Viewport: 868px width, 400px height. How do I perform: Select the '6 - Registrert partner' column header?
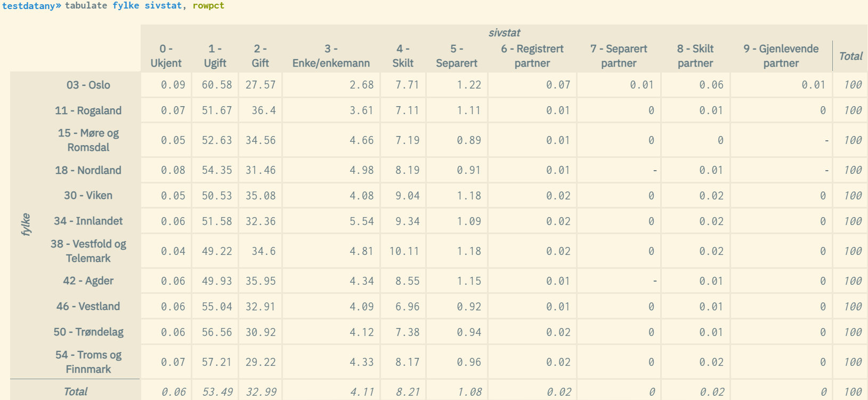click(x=532, y=56)
